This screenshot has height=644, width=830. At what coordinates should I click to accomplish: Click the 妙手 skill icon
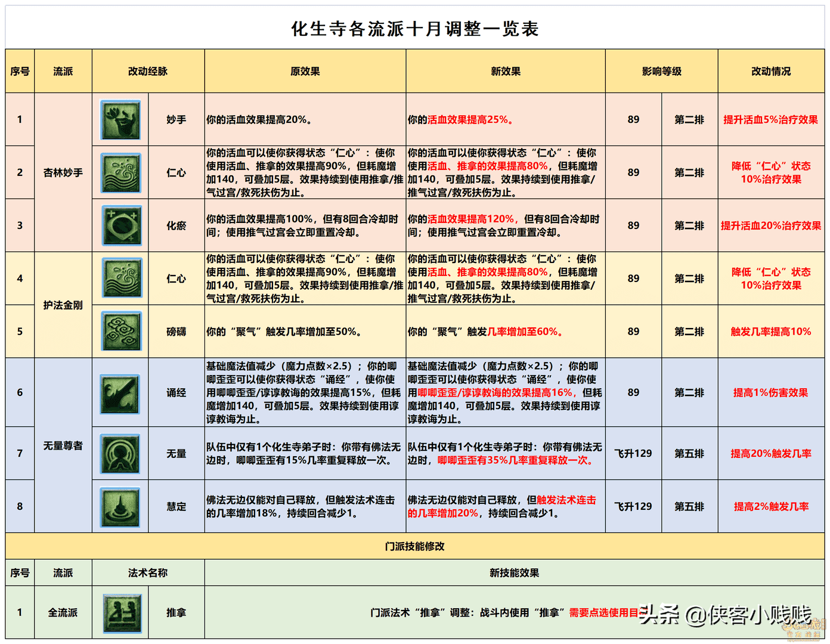click(121, 120)
